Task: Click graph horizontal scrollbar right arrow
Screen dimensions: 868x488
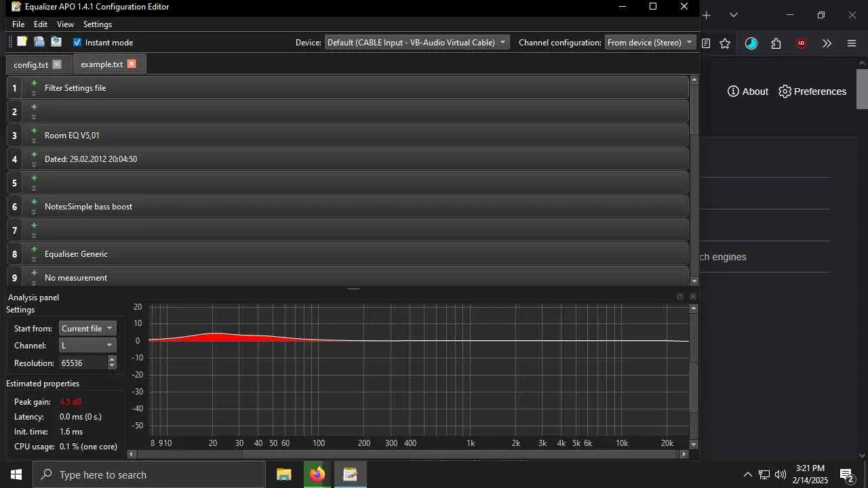Action: pyautogui.click(x=684, y=455)
